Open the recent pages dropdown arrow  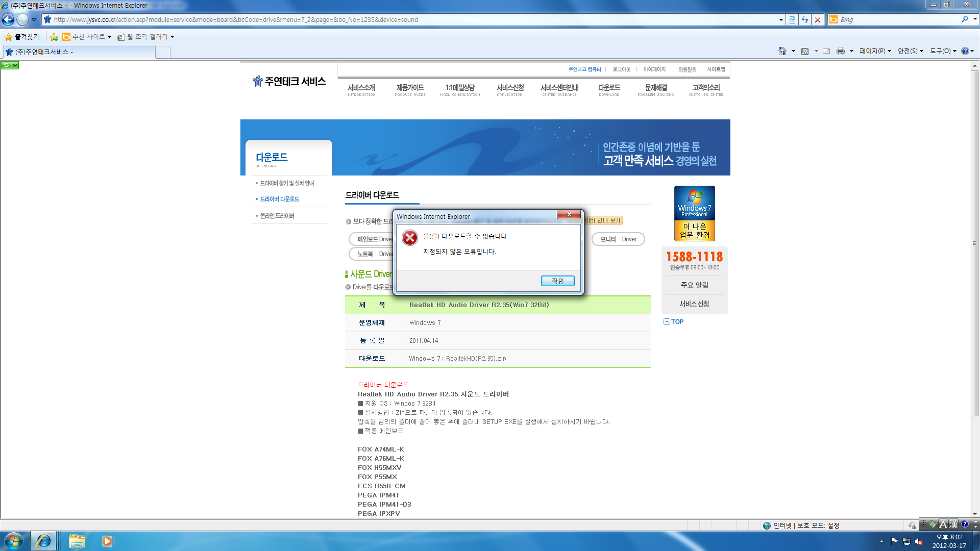[x=34, y=20]
